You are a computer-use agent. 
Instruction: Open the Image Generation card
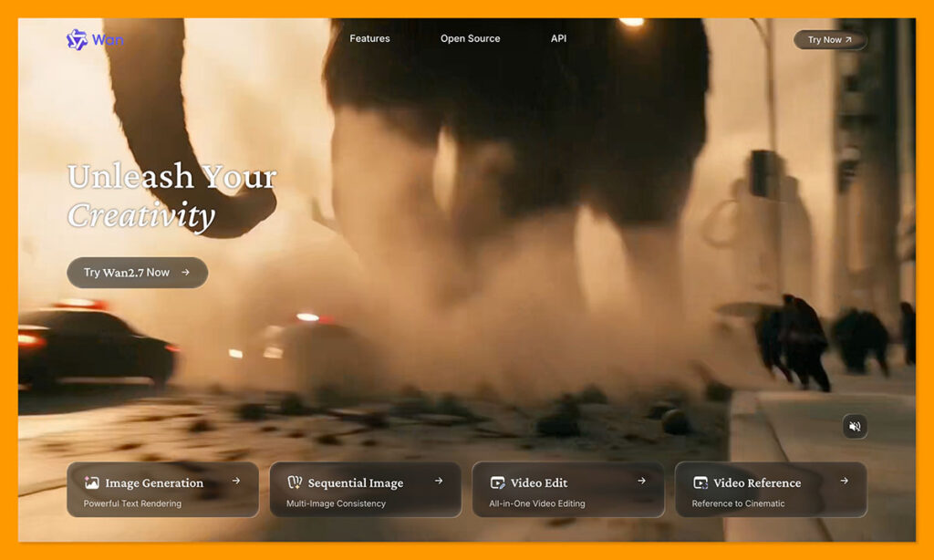162,490
